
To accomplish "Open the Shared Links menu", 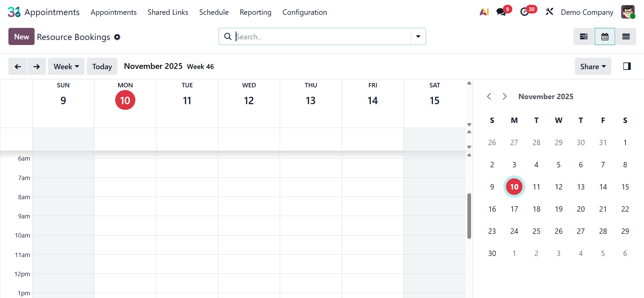I will pyautogui.click(x=168, y=12).
